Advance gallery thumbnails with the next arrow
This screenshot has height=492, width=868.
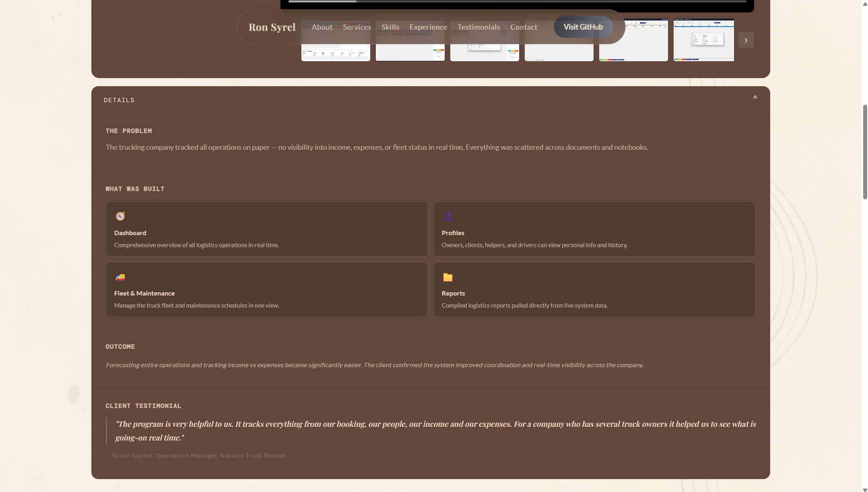pyautogui.click(x=746, y=40)
